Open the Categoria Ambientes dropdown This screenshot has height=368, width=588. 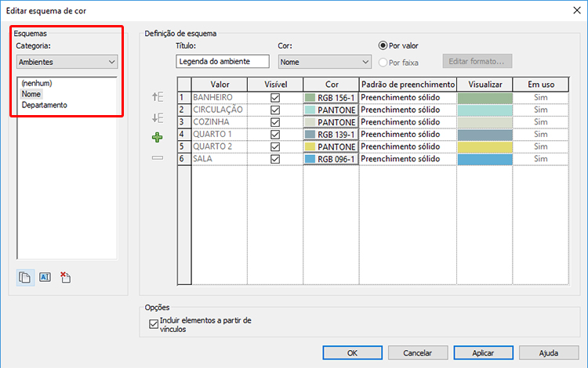pos(67,62)
